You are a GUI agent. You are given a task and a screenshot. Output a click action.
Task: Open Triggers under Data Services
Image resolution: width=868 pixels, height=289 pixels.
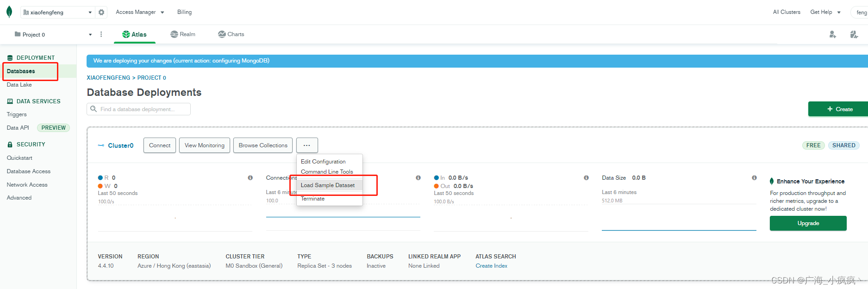point(17,114)
